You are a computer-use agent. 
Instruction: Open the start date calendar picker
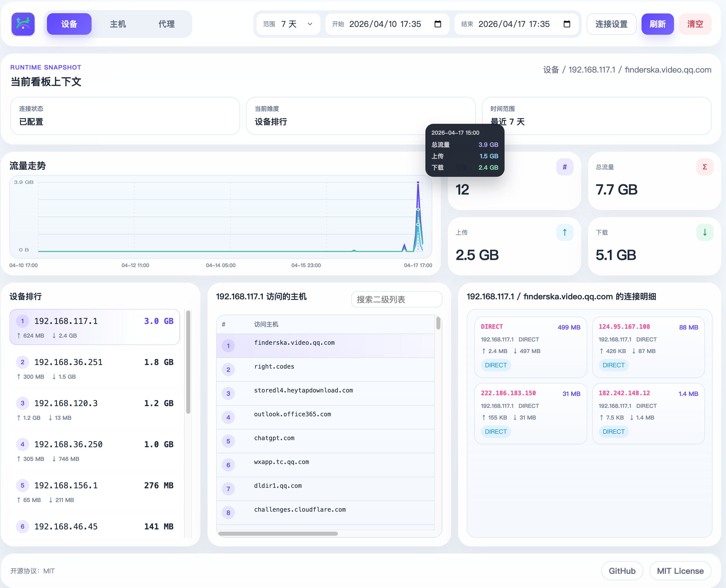pyautogui.click(x=438, y=24)
